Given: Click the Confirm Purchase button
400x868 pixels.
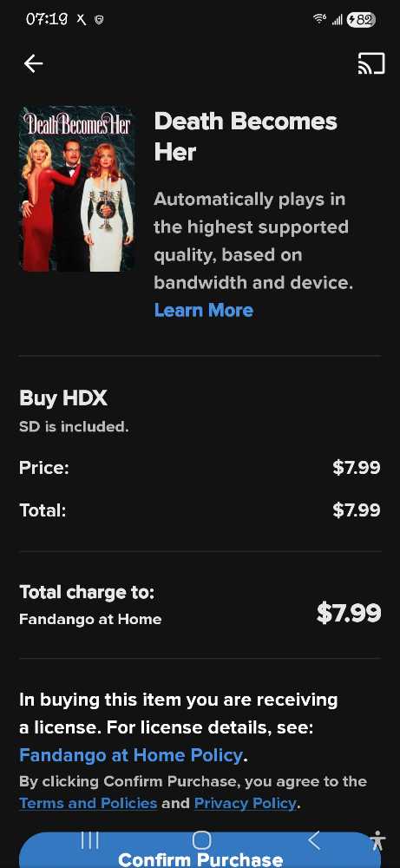Looking at the screenshot, I should [200, 851].
